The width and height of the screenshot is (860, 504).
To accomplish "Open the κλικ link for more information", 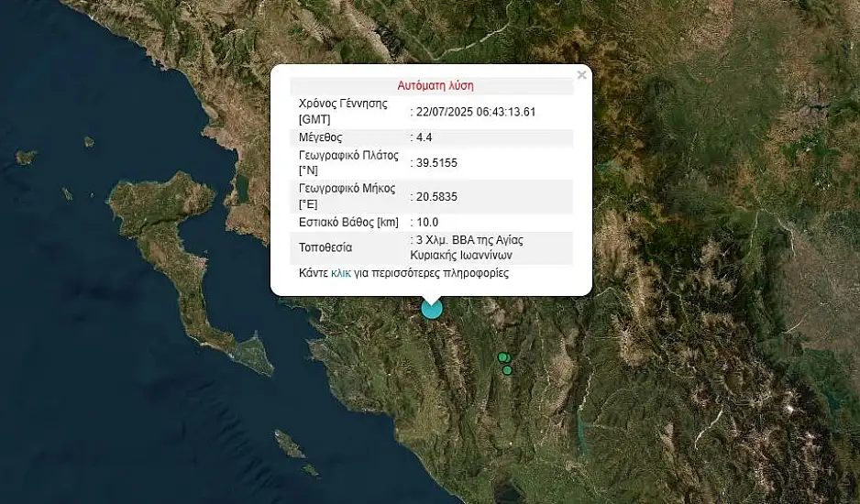I will coord(341,273).
